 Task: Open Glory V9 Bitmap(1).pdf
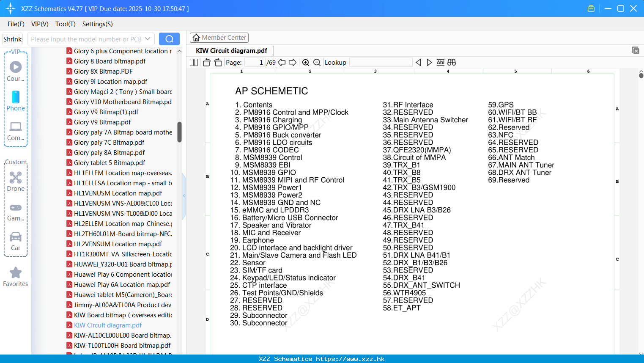[106, 112]
